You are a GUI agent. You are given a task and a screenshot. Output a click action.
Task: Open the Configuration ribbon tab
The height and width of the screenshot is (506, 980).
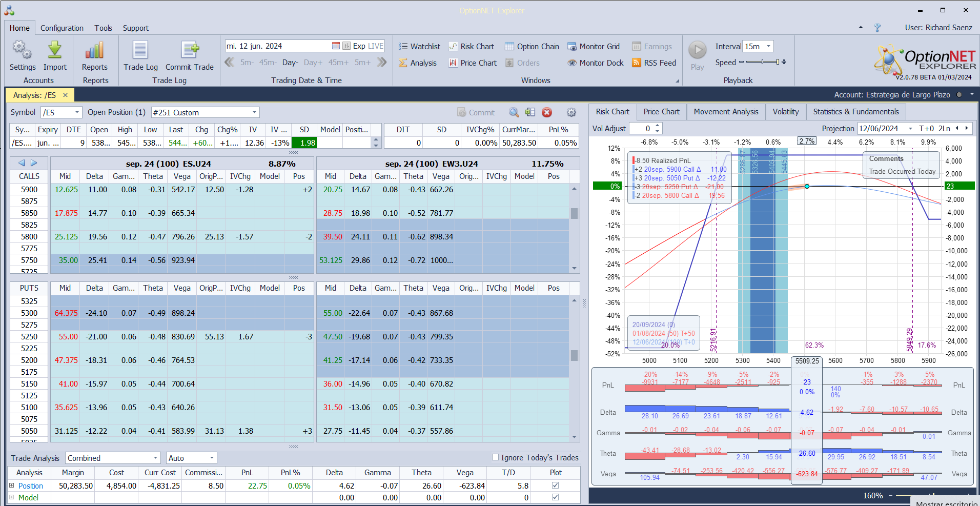pos(62,28)
